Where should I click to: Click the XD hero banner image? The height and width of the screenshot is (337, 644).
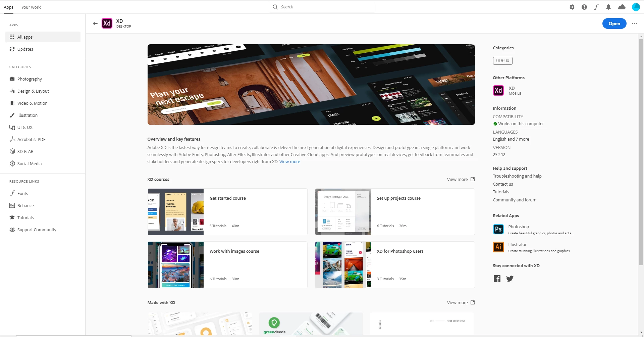311,85
